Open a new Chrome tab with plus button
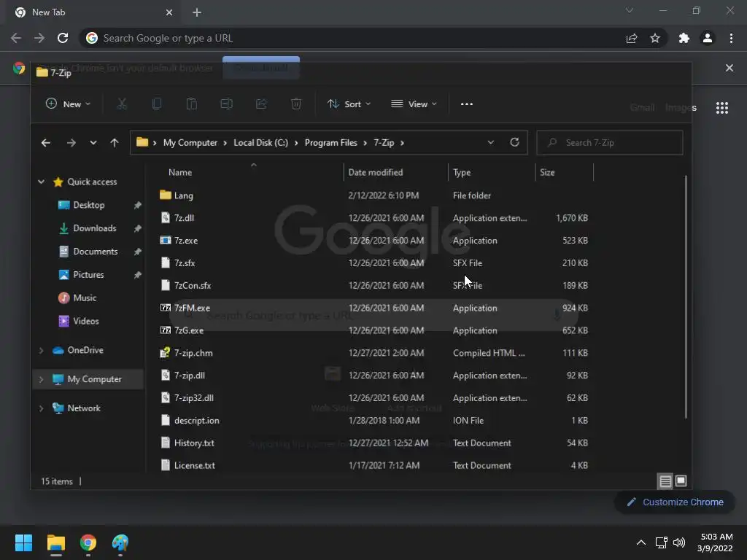The height and width of the screenshot is (560, 747). (x=197, y=12)
